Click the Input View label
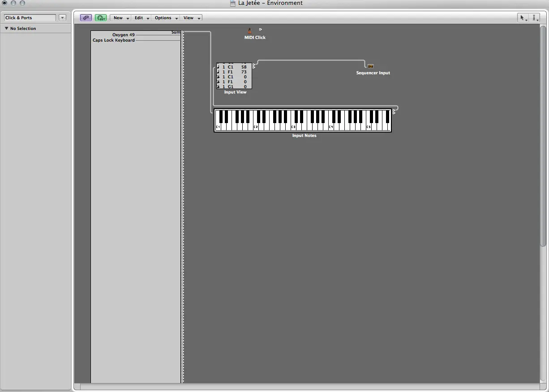This screenshot has height=392, width=549. (235, 92)
